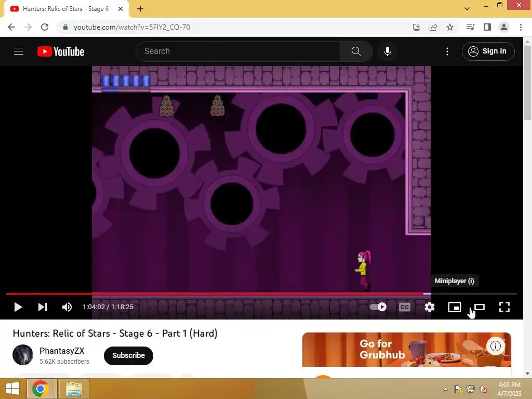Open Chrome three-dot menu
Viewport: 532px width, 399px height.
pos(521,27)
